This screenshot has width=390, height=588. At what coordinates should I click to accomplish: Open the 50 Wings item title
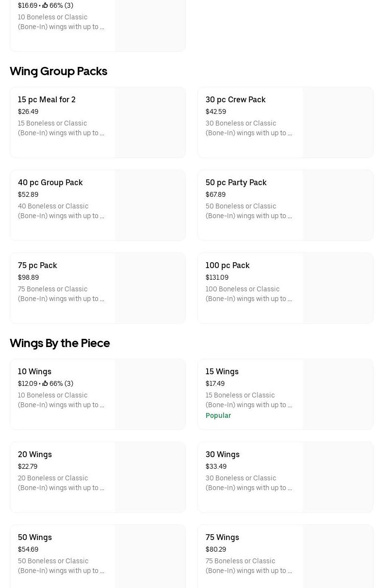35,537
